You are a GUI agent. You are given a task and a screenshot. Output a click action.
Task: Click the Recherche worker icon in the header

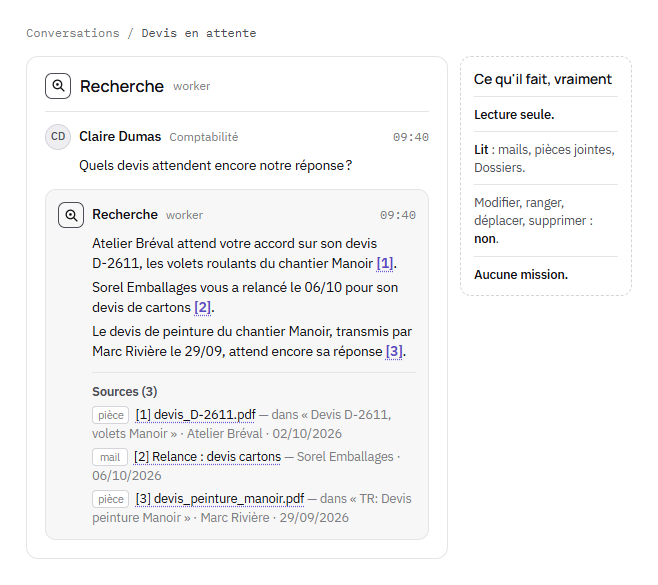tap(58, 86)
